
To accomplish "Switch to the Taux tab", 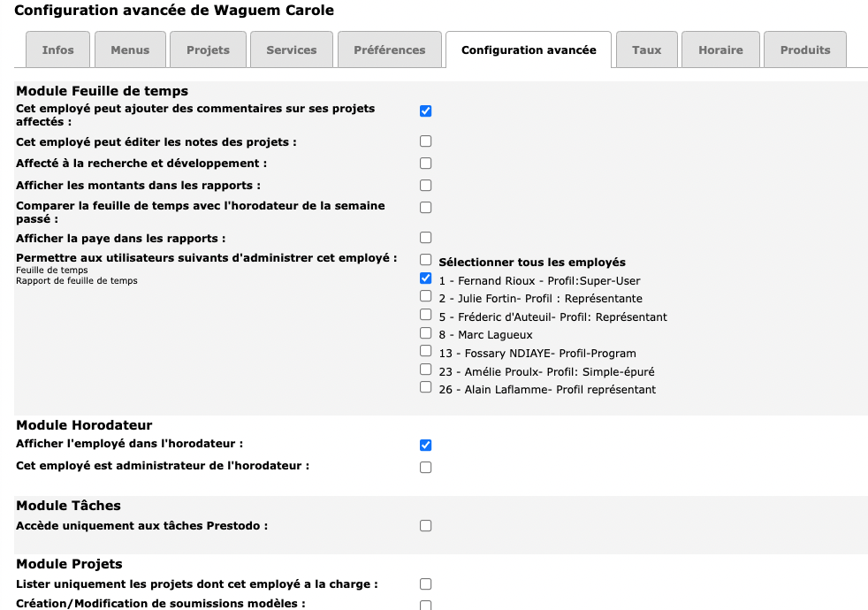I will (646, 50).
